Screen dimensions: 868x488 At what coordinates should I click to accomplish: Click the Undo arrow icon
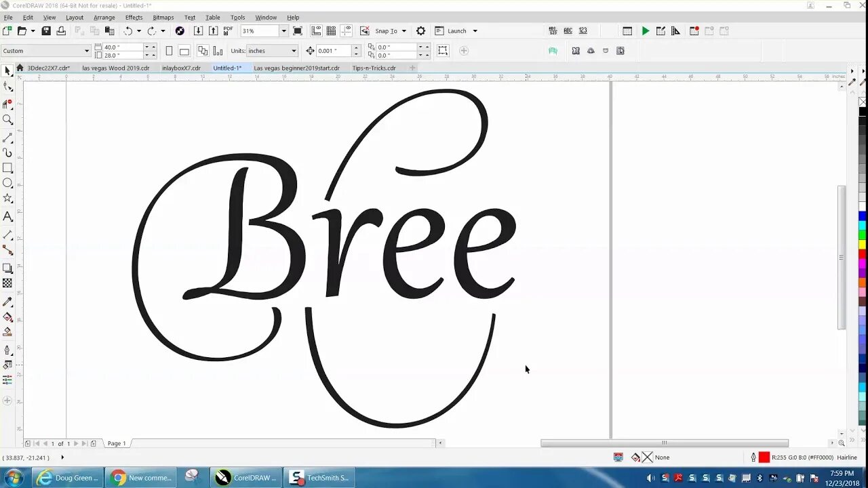[127, 30]
